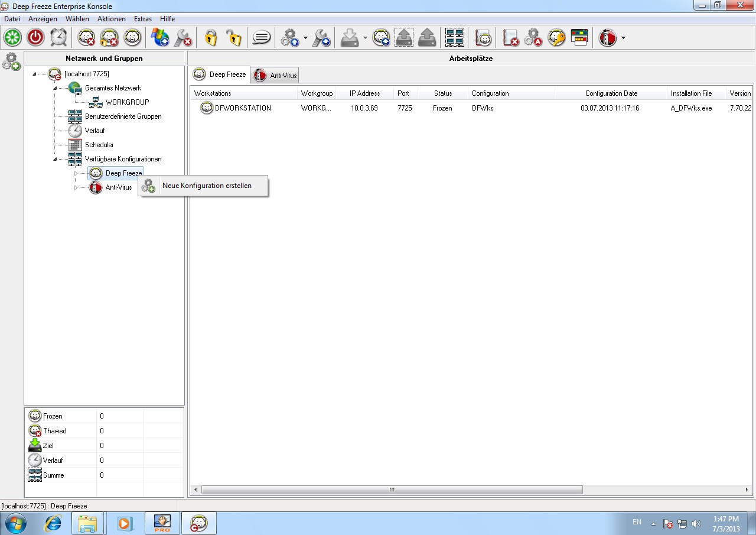
Task: Click the solid disk with up arrow icon
Action: [x=427, y=38]
